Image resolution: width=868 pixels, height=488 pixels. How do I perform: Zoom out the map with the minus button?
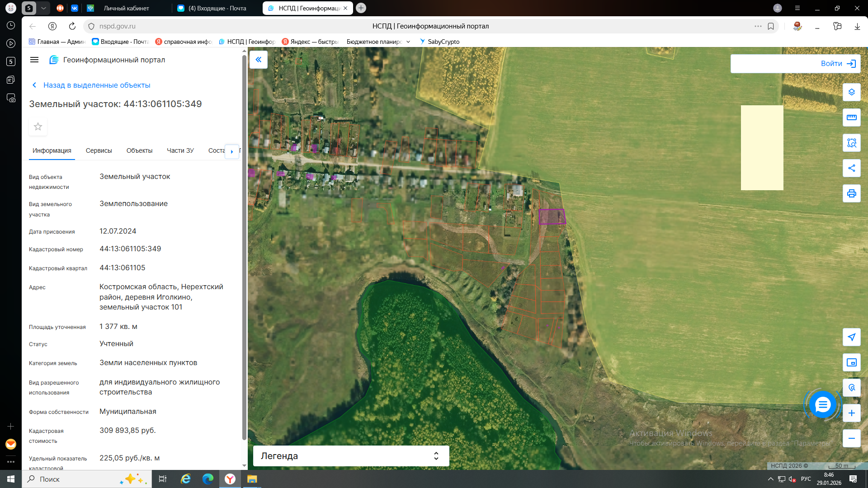tap(852, 438)
